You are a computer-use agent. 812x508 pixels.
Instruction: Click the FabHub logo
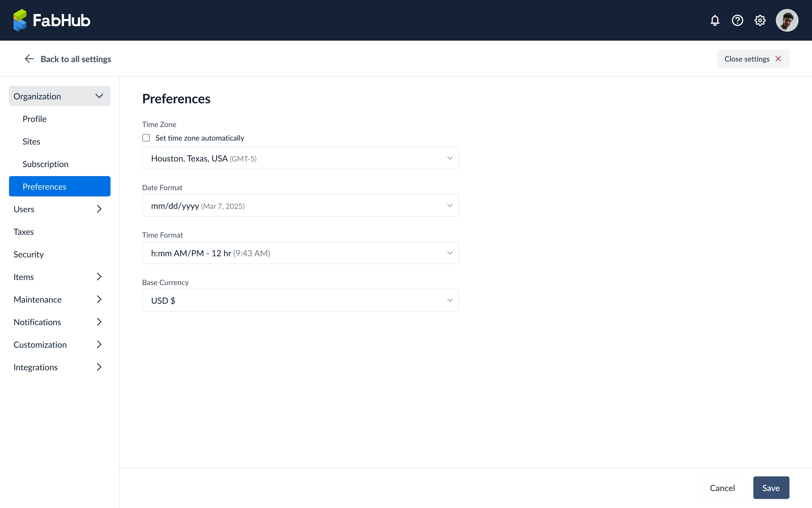point(52,20)
